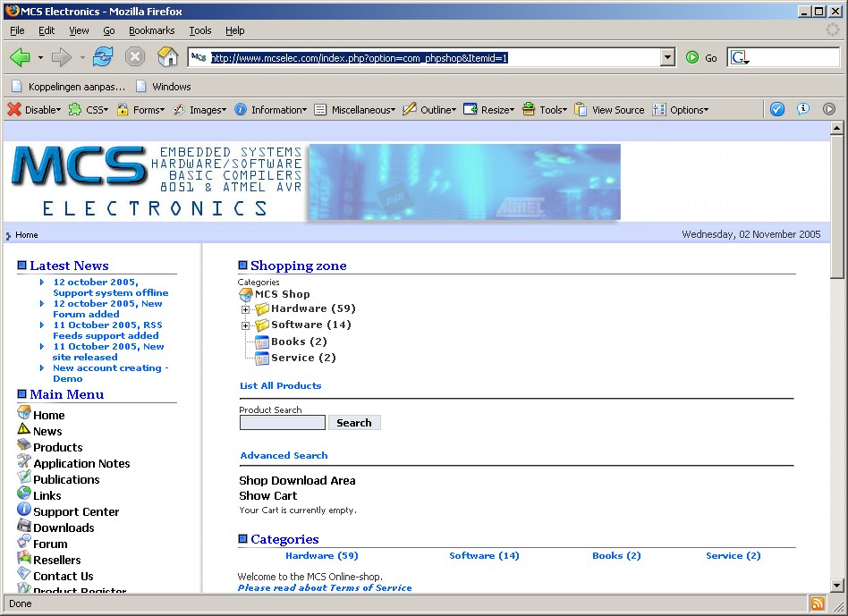This screenshot has height=616, width=848.
Task: Click the Images toolbar icon
Action: pos(179,110)
